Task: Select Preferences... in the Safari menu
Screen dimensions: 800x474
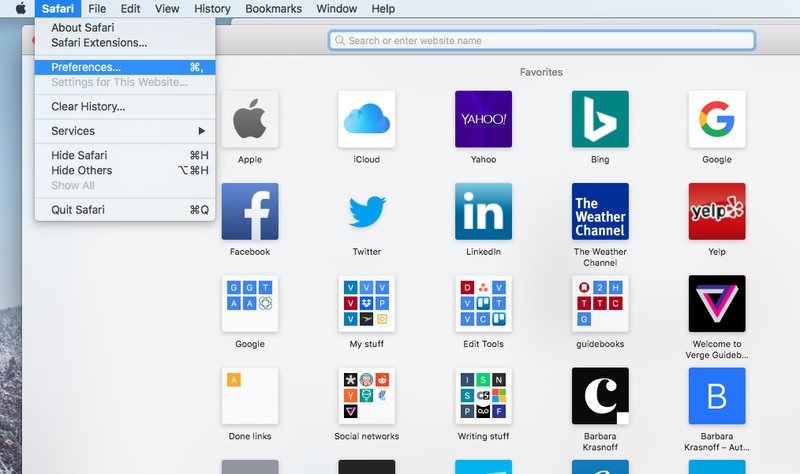Action: click(125, 67)
